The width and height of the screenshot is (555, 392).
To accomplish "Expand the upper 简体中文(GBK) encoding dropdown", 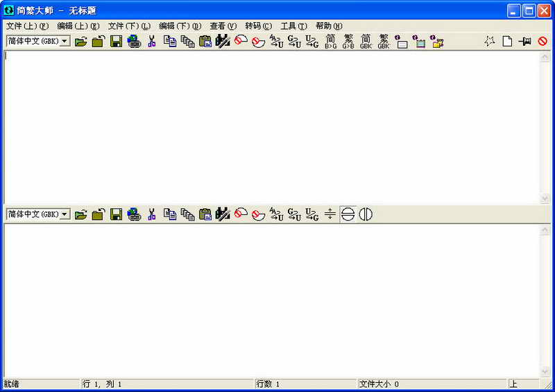I will (x=65, y=42).
